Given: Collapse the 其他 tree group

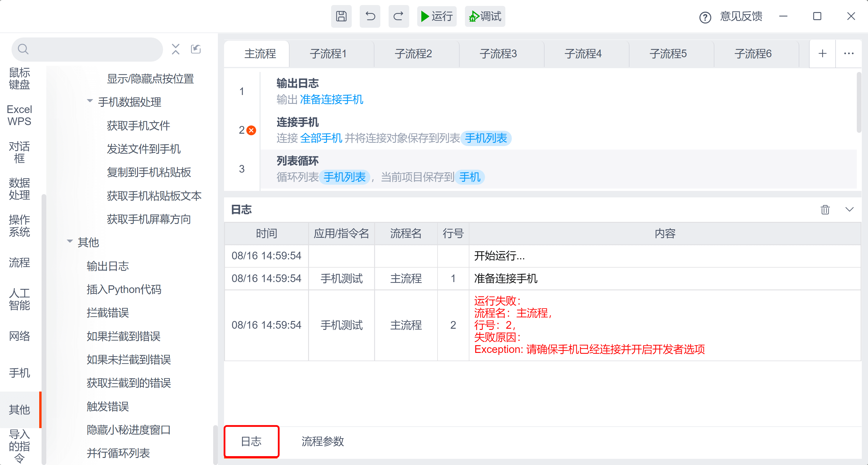Looking at the screenshot, I should coord(70,241).
